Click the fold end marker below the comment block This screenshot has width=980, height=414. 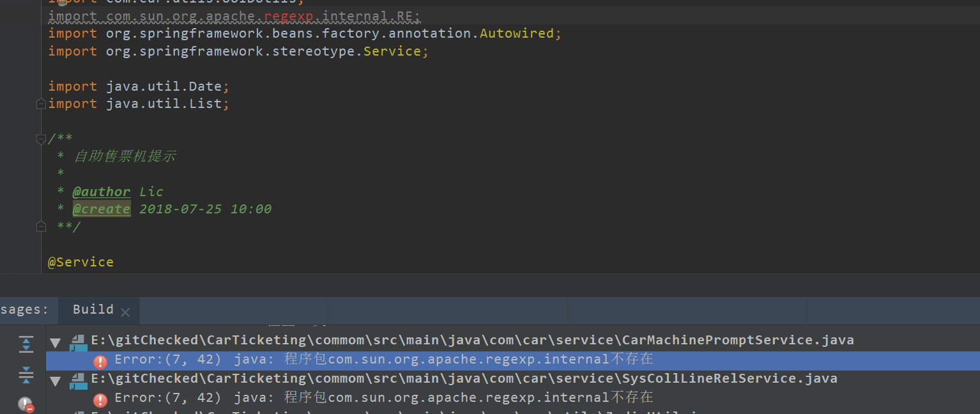tap(40, 226)
